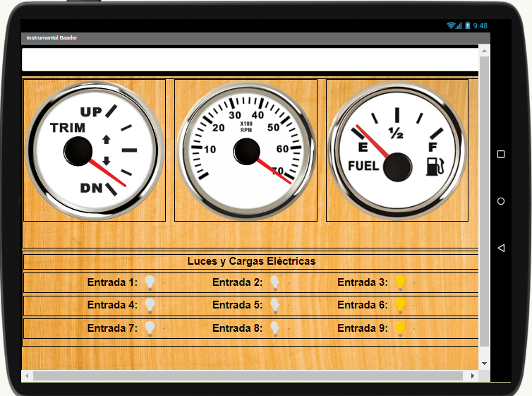
Task: Tap the Android back triangle button
Action: [x=501, y=248]
